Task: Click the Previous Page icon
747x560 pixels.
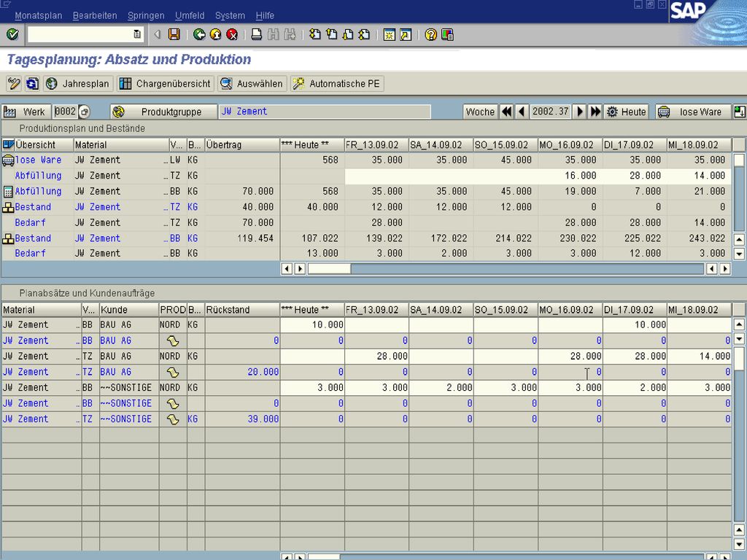Action: [x=331, y=34]
